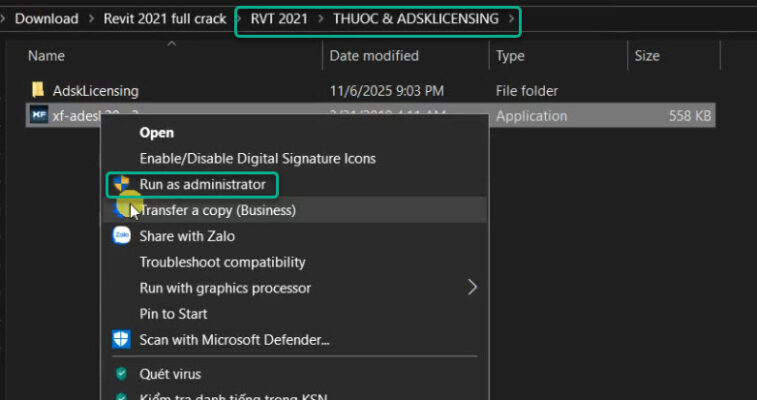This screenshot has width=757, height=400.
Task: Click the shield icon beside Run as administrator
Action: point(122,184)
